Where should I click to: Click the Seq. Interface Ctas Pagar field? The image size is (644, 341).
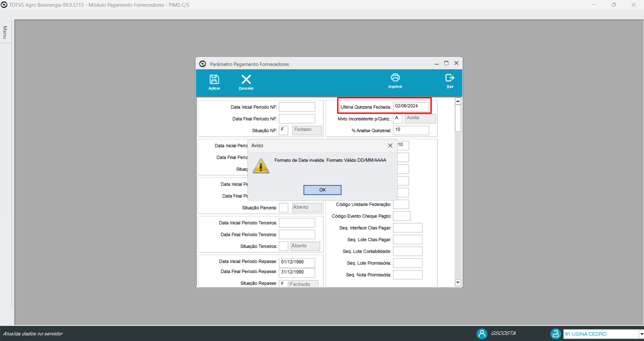coord(407,228)
